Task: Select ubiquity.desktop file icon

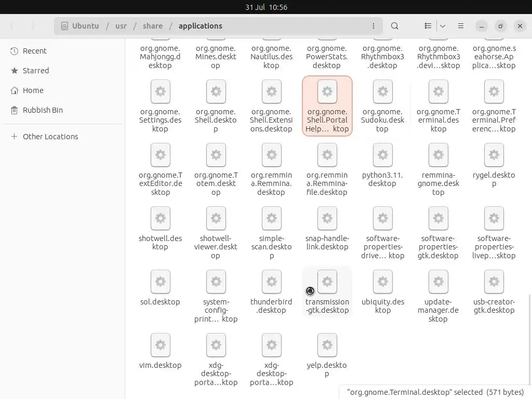Action: coord(383,282)
